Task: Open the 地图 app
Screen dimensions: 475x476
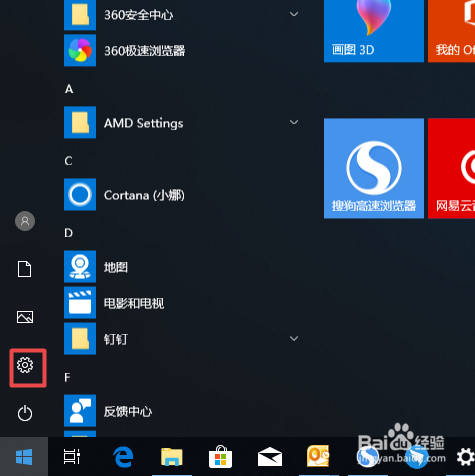Action: 96,267
